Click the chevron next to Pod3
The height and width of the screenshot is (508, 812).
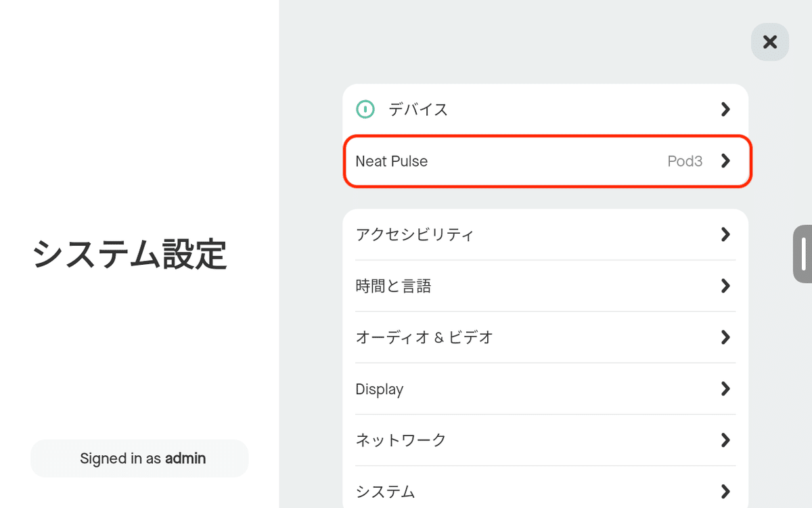pyautogui.click(x=725, y=161)
